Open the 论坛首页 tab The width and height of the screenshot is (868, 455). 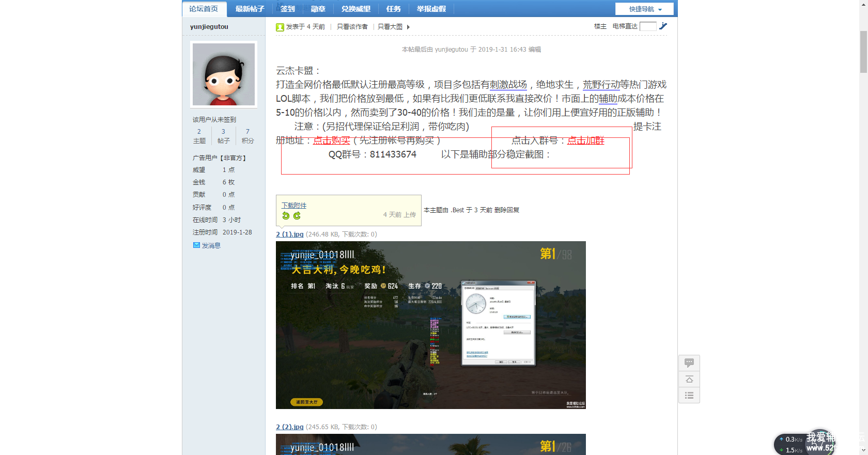pos(204,9)
